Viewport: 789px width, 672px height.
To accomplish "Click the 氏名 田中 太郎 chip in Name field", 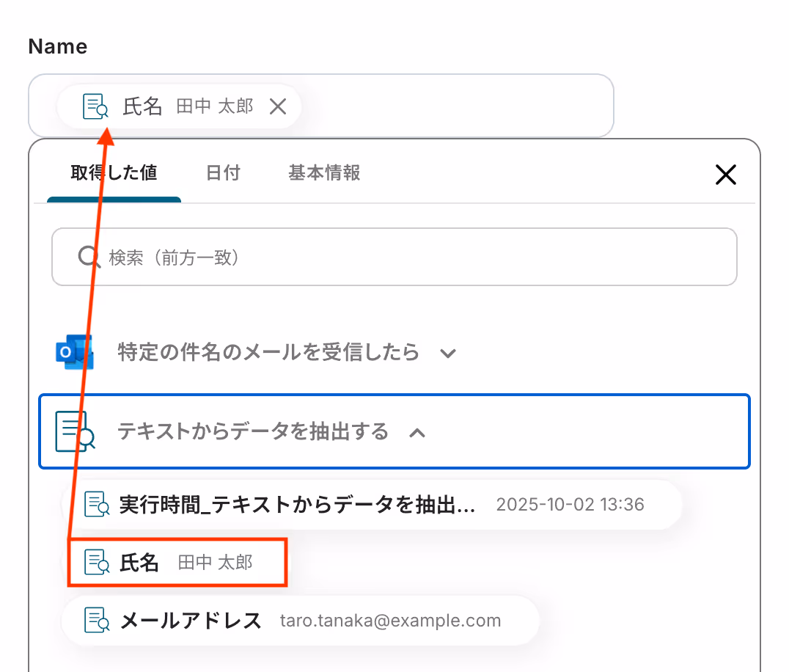I will 179,106.
